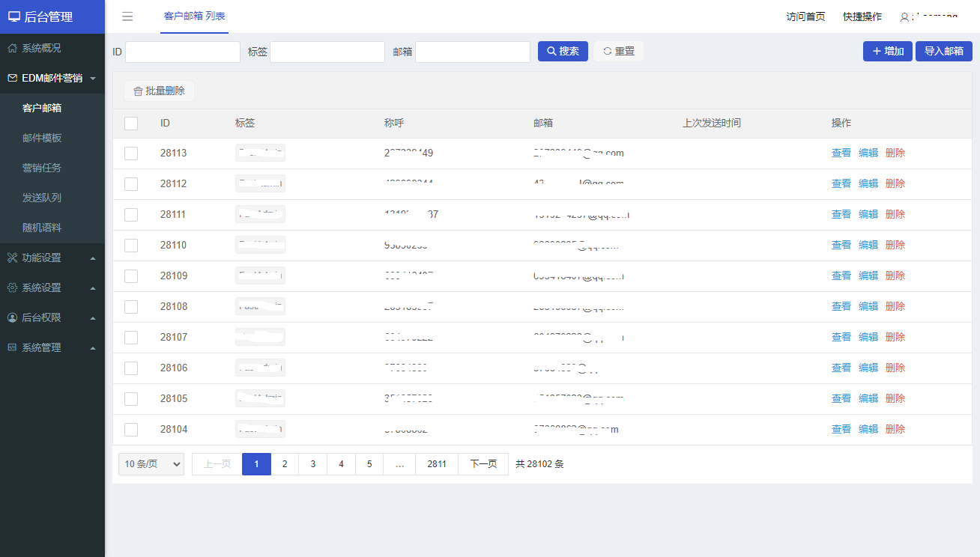Click the refresh icon on the 重置 button
This screenshot has width=980, height=557.
(608, 51)
